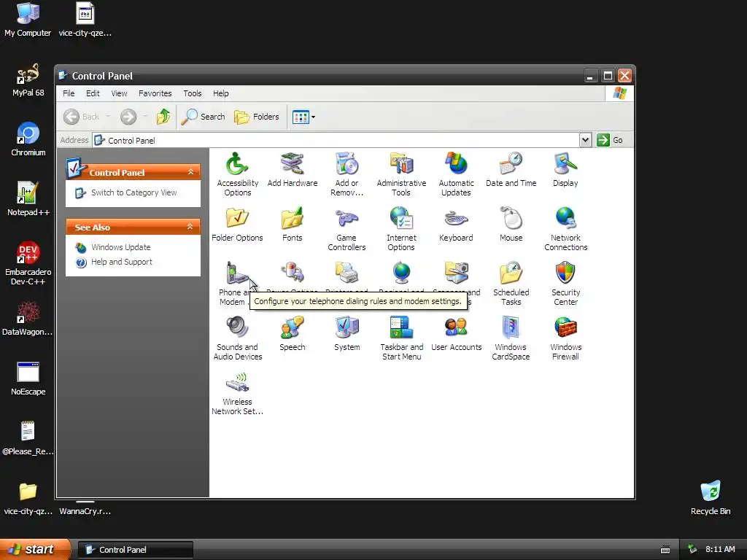Image resolution: width=747 pixels, height=560 pixels.
Task: Switch to Category View link
Action: point(134,192)
